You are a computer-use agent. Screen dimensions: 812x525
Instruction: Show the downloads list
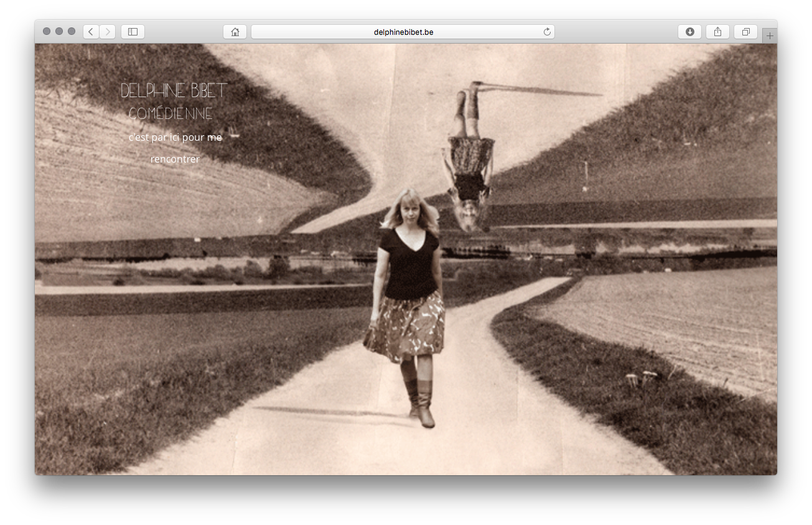pos(689,32)
